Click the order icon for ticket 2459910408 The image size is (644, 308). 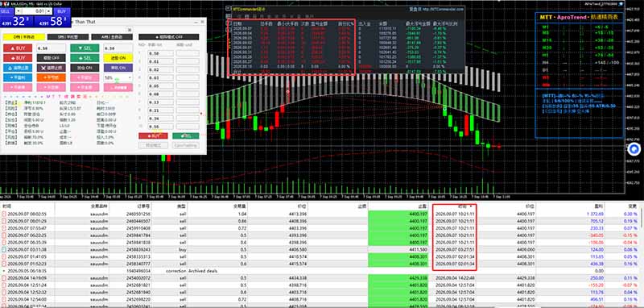click(x=4, y=228)
